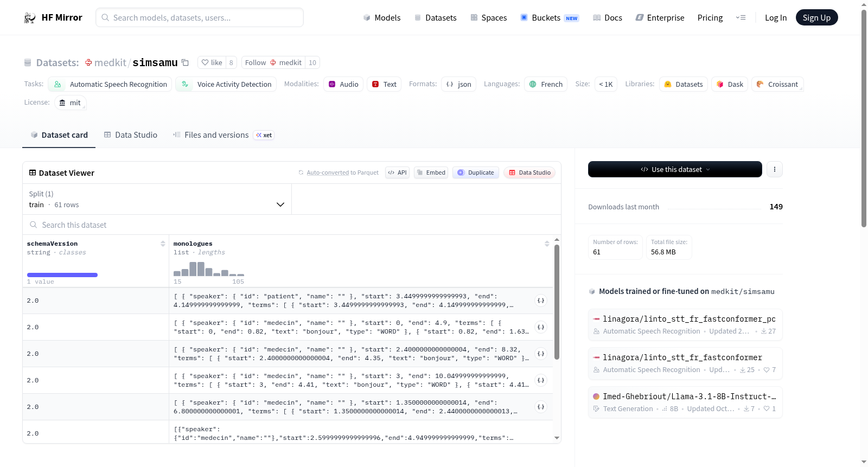Copy dataset name with the copy icon
Image resolution: width=868 pixels, height=467 pixels.
[185, 62]
